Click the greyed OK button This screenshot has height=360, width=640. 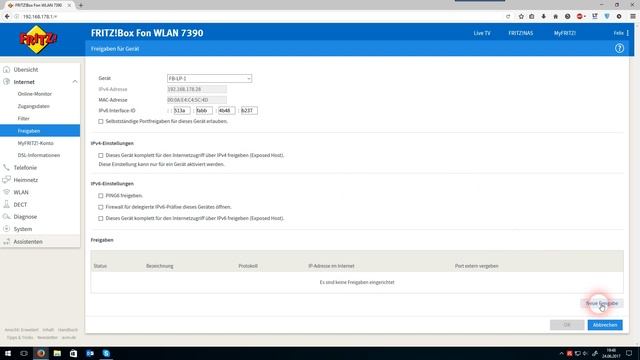tap(567, 325)
